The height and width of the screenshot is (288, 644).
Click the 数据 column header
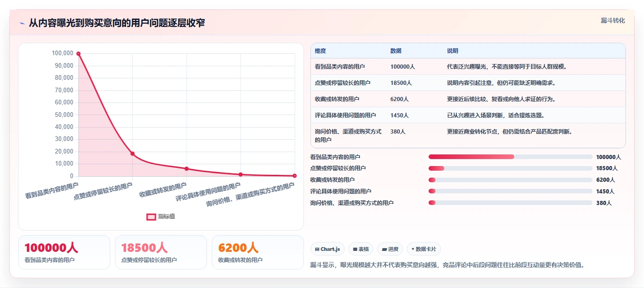click(x=396, y=51)
